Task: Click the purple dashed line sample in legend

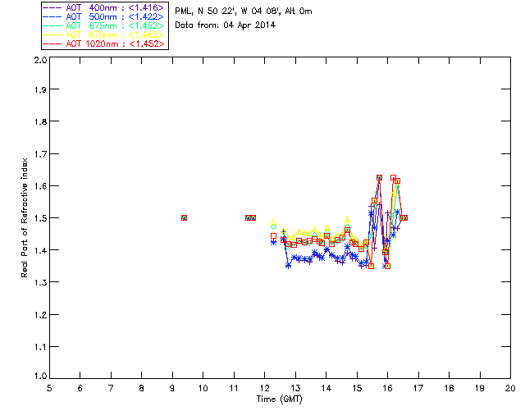Action: [52, 8]
